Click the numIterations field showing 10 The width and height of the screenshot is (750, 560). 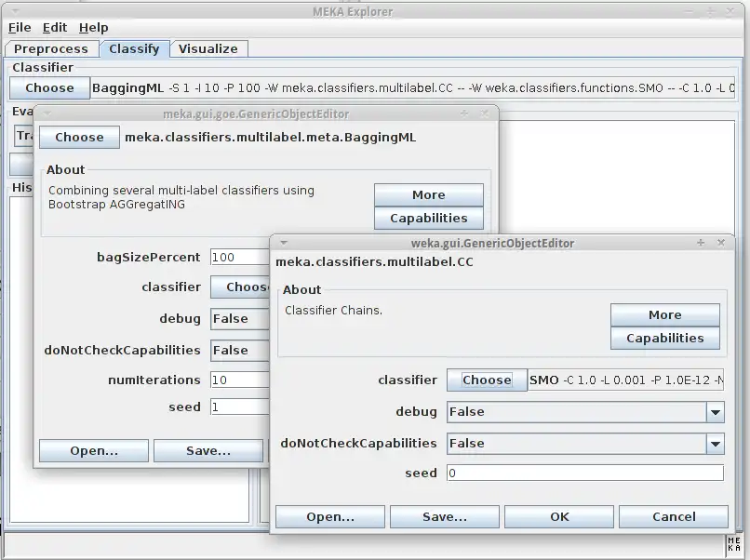tap(240, 379)
